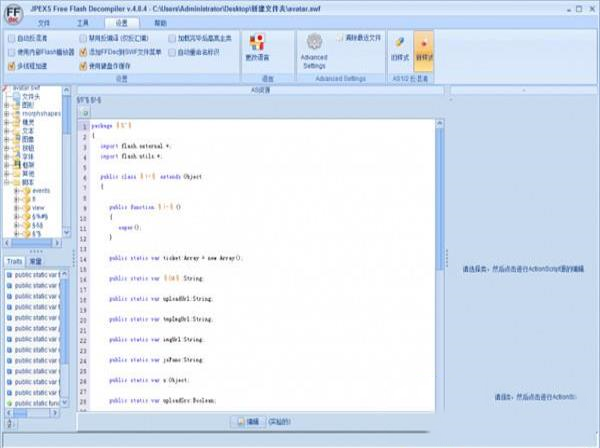Choose the old style pencil icon
The width and height of the screenshot is (600, 448).
pyautogui.click(x=400, y=42)
